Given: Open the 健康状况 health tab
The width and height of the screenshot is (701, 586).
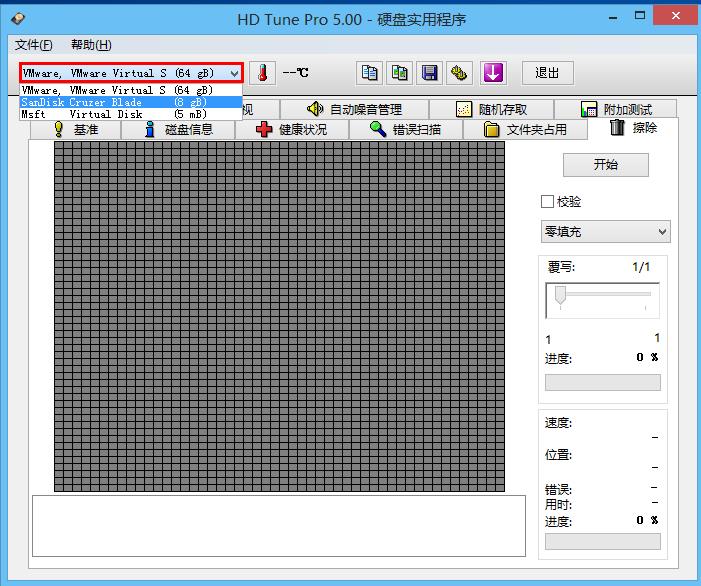Looking at the screenshot, I should 292,130.
